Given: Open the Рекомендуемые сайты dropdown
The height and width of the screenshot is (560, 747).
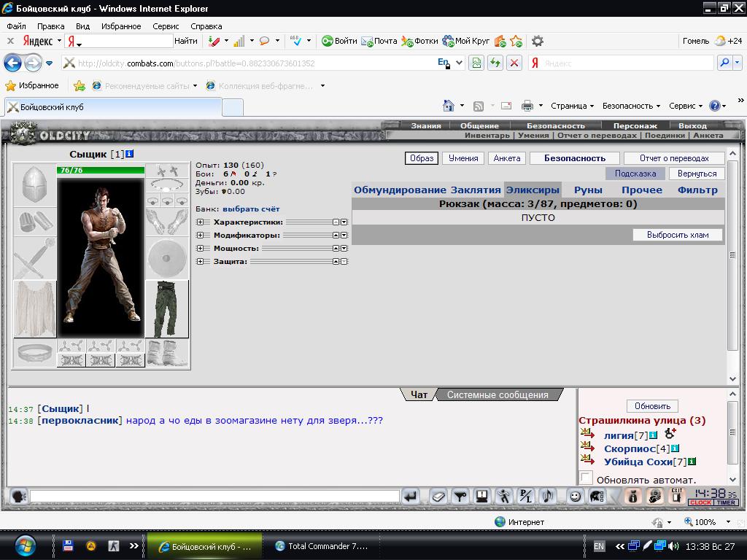Looking at the screenshot, I should pos(195,86).
